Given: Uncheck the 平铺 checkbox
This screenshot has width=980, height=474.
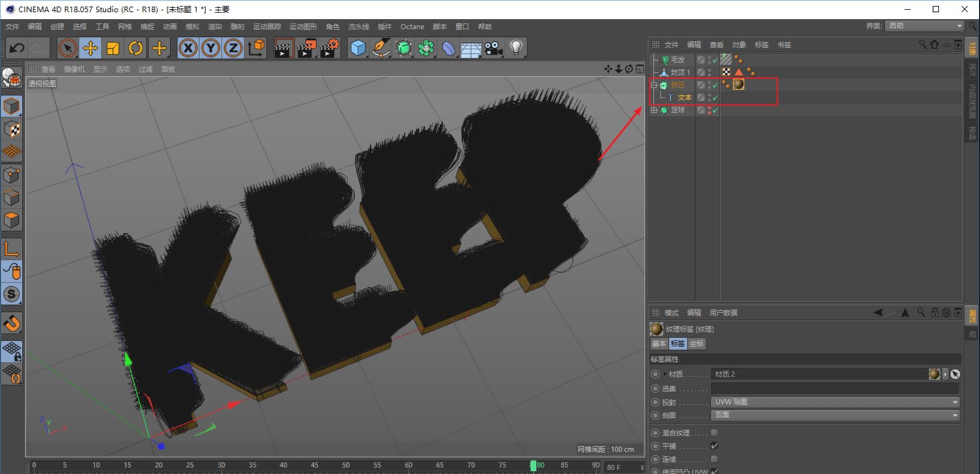Looking at the screenshot, I should tap(714, 446).
